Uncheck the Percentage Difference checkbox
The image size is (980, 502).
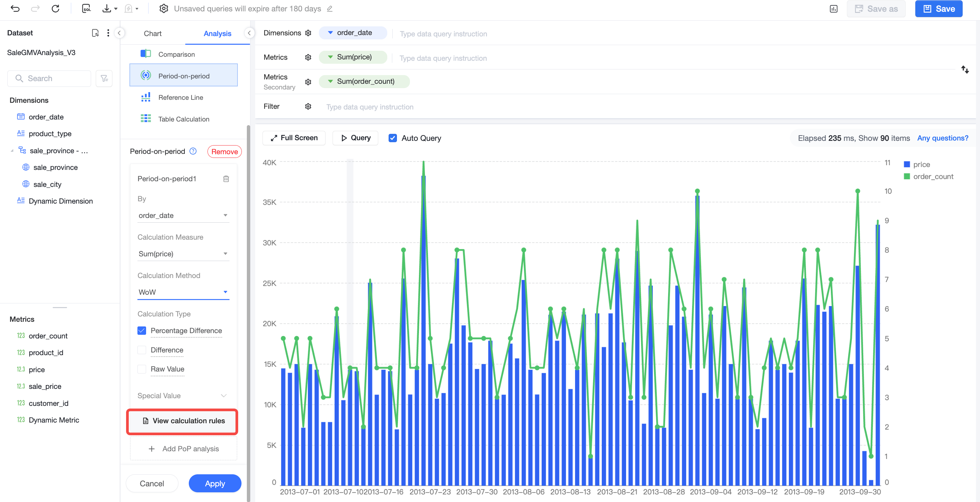141,330
